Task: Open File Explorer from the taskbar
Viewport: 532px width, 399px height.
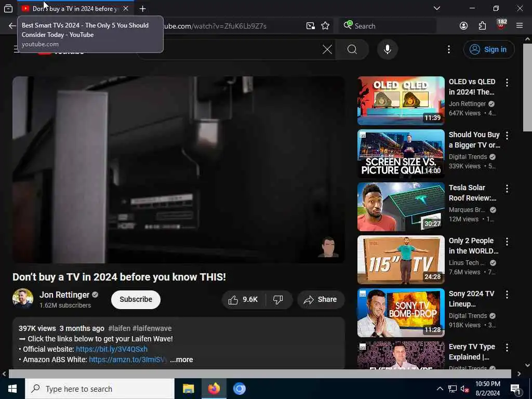Action: click(188, 389)
